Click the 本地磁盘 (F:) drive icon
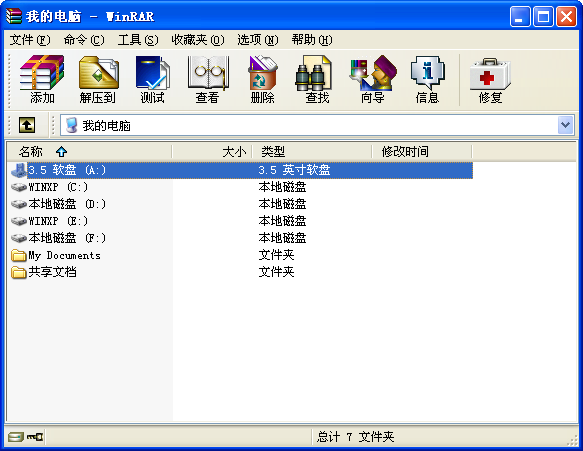The width and height of the screenshot is (583, 451). point(19,238)
